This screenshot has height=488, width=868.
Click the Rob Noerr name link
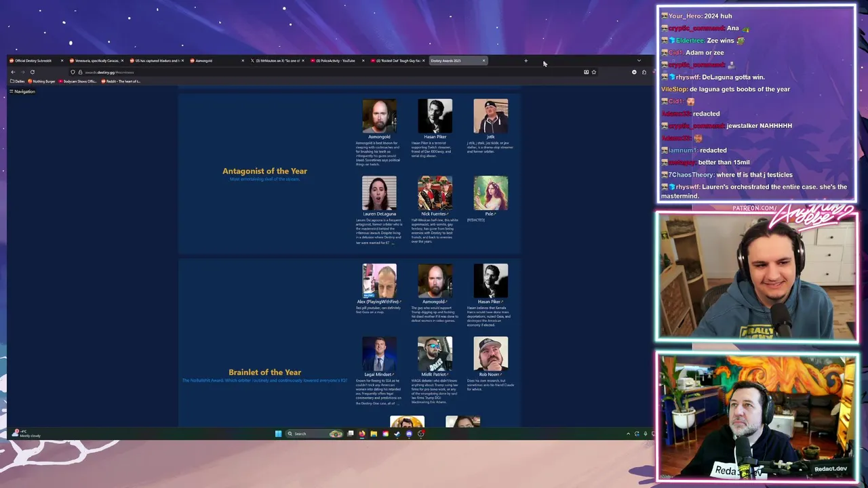(x=490, y=375)
